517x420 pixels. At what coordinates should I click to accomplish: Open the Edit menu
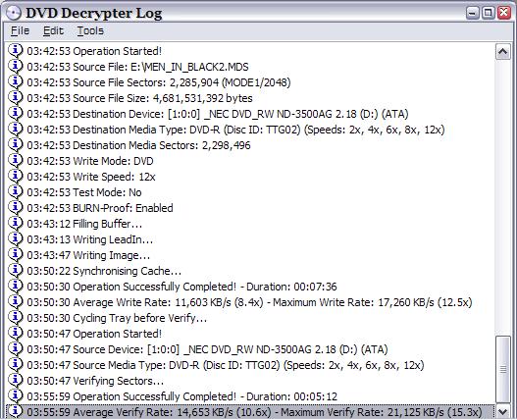click(x=53, y=30)
